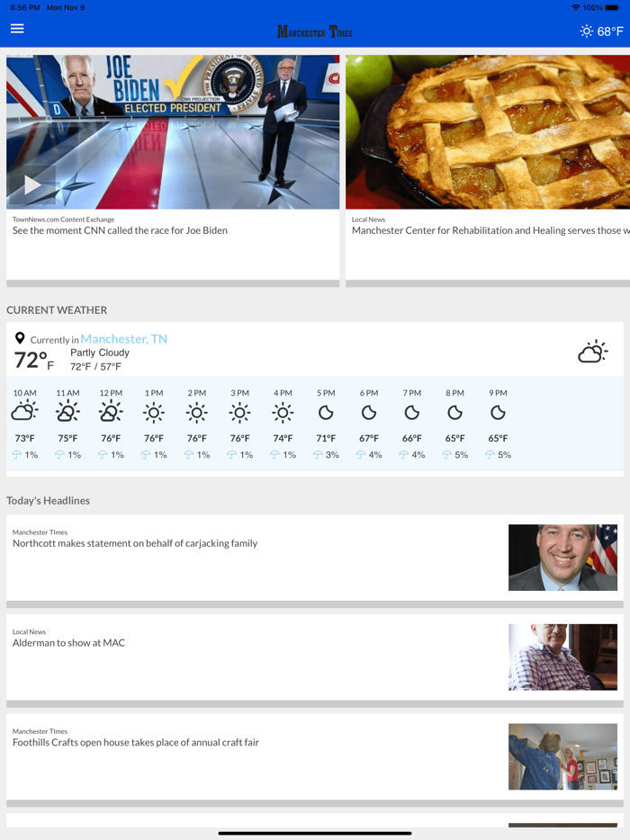Open the Biden elected president thumbnail

(x=173, y=132)
